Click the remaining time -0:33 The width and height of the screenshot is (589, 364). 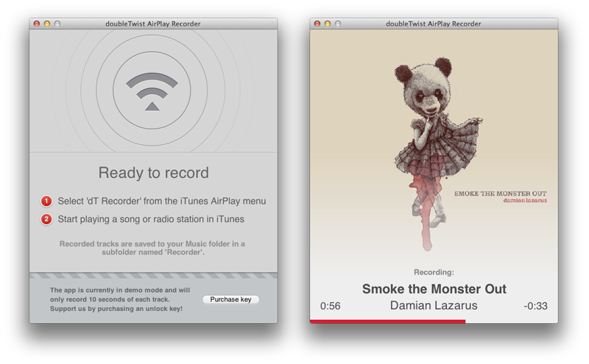click(536, 306)
